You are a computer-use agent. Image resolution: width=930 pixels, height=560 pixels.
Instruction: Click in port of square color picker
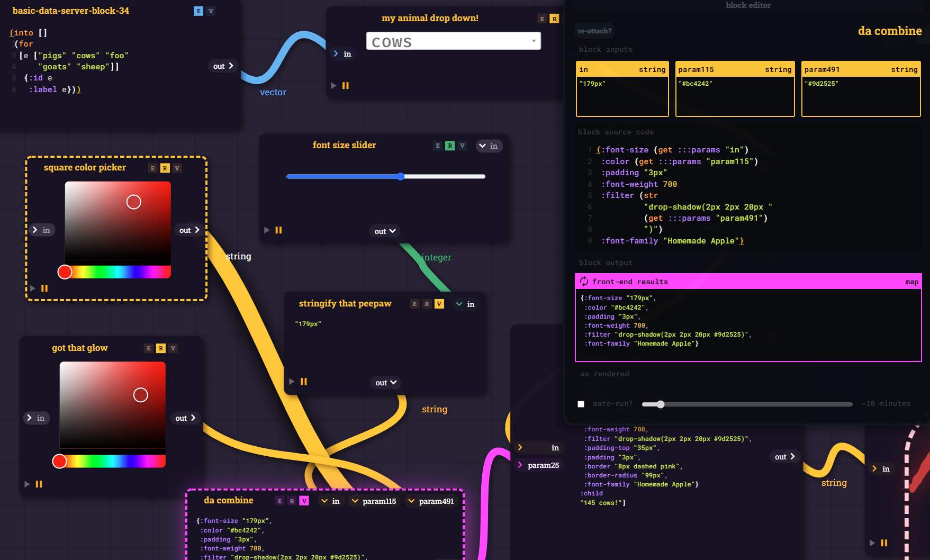(x=42, y=230)
